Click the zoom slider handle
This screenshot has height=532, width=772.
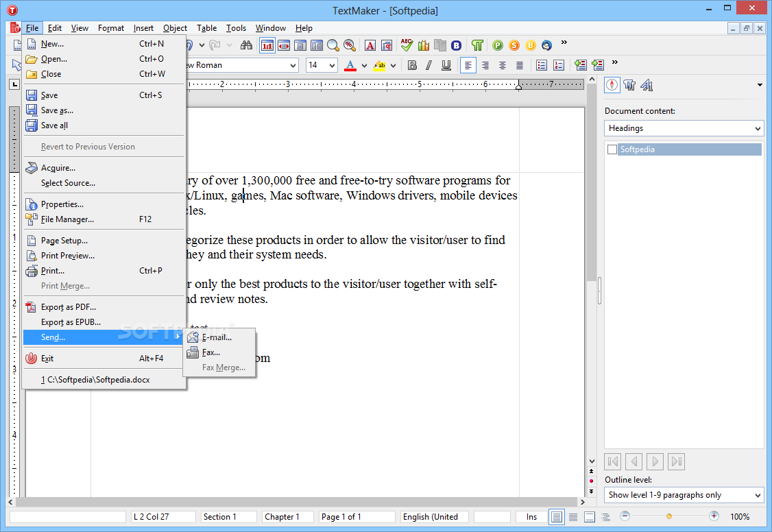(x=669, y=517)
